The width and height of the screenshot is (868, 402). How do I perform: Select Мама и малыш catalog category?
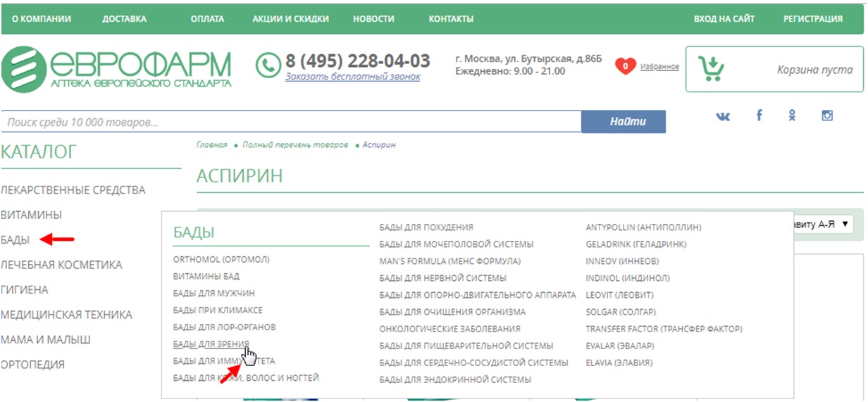click(x=46, y=339)
